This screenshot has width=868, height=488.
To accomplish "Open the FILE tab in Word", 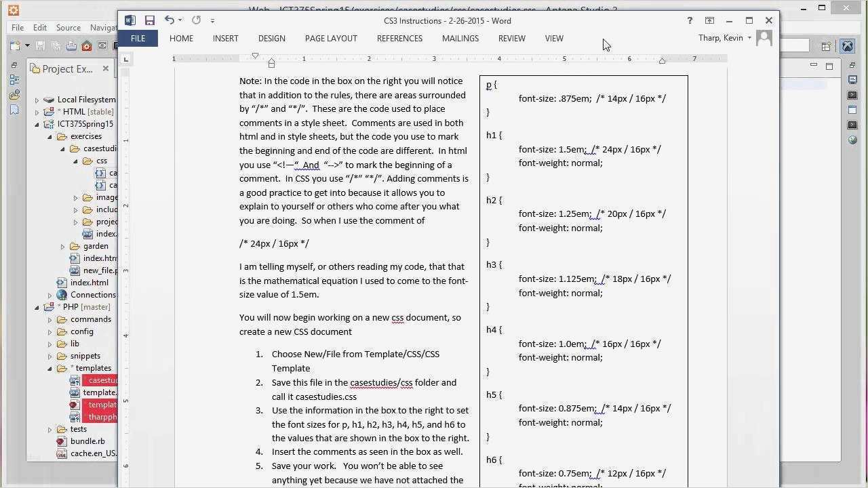I will [x=138, y=39].
